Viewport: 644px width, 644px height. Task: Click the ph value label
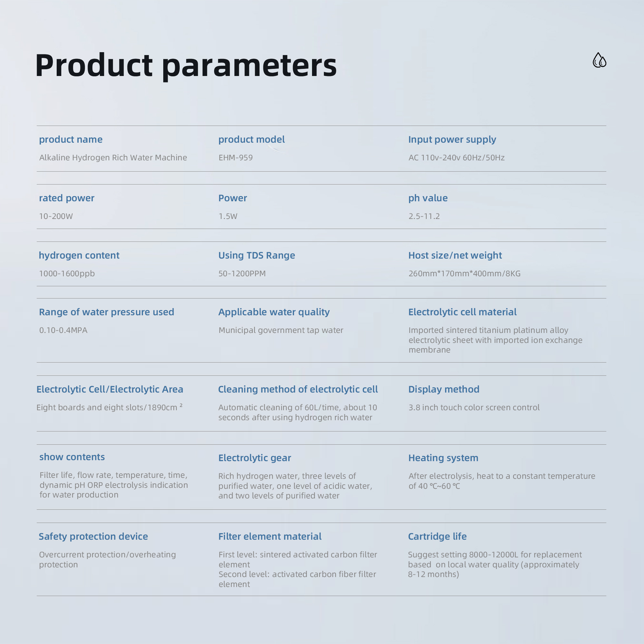click(x=428, y=198)
